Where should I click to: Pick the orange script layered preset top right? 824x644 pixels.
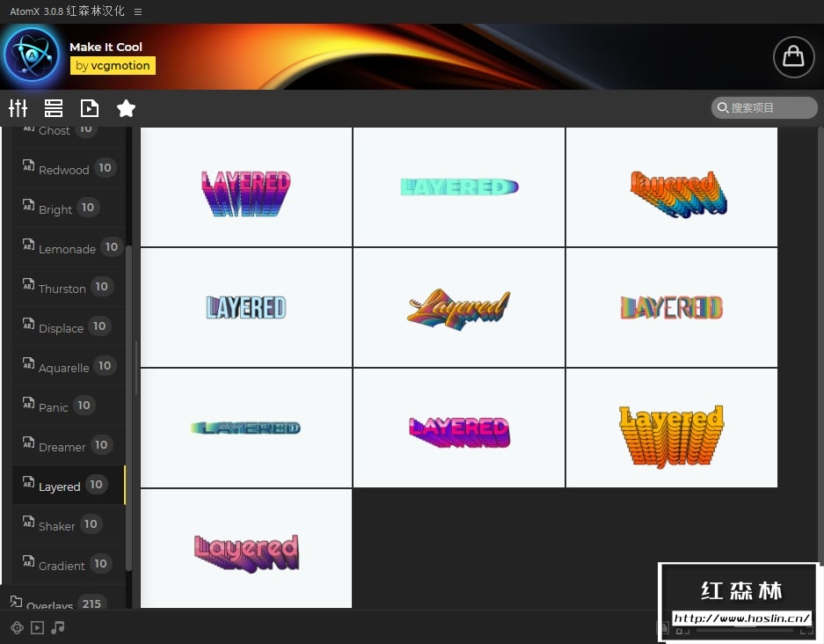(672, 187)
